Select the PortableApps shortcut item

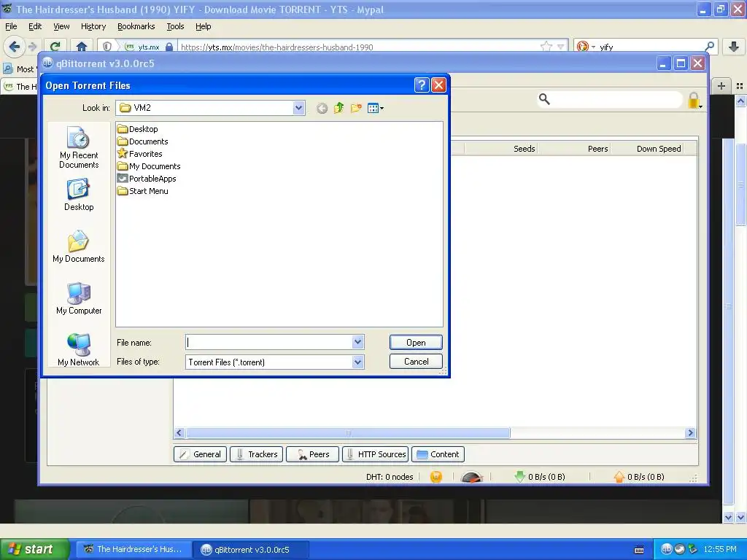(147, 179)
